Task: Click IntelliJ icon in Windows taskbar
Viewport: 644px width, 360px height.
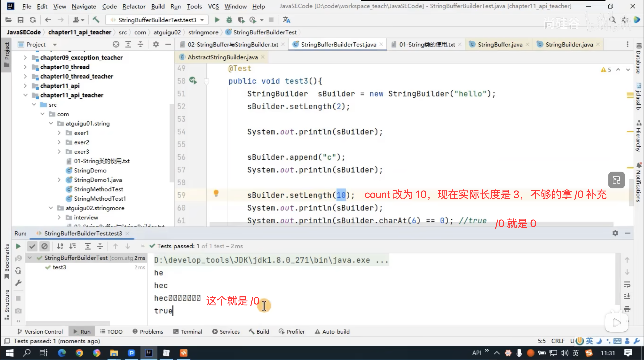Action: pyautogui.click(x=149, y=353)
